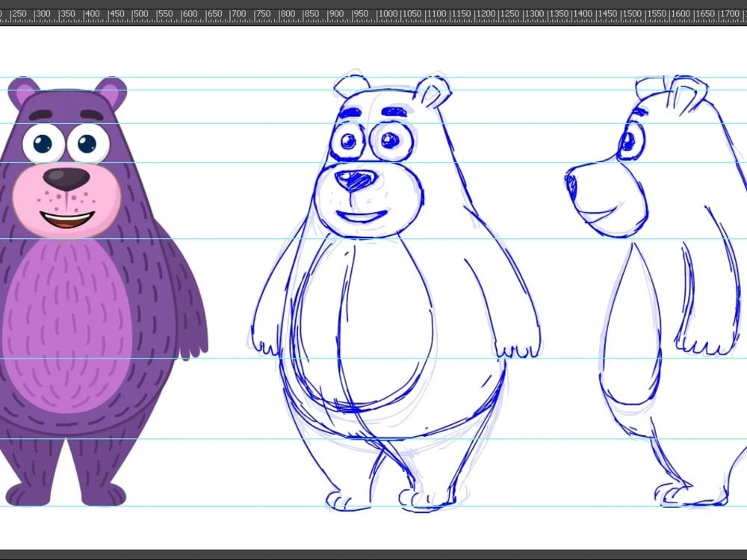The image size is (747, 560).
Task: Select the side-view sketch bear's snout tip
Action: tap(571, 183)
